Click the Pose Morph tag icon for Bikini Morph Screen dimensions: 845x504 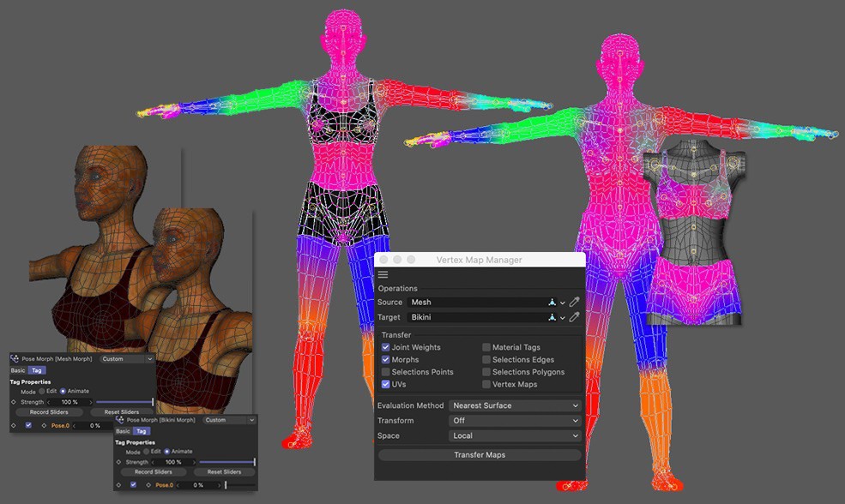pyautogui.click(x=120, y=420)
